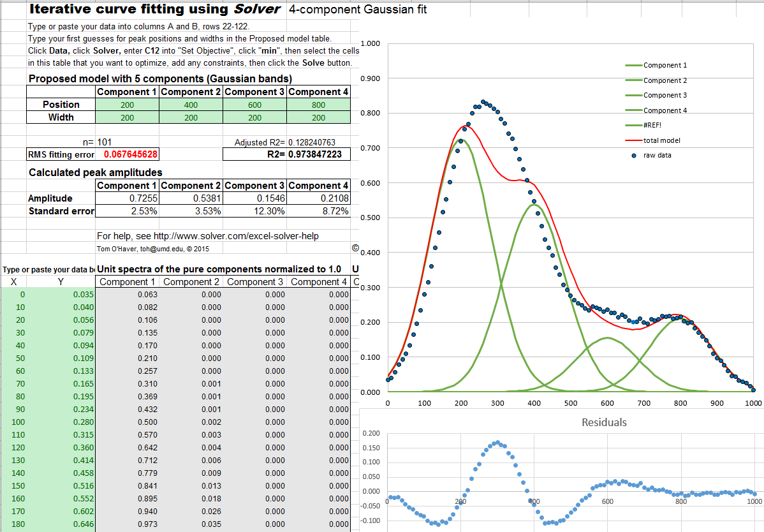Select the "raw data" legend entry
The width and height of the screenshot is (764, 532).
pos(657,155)
